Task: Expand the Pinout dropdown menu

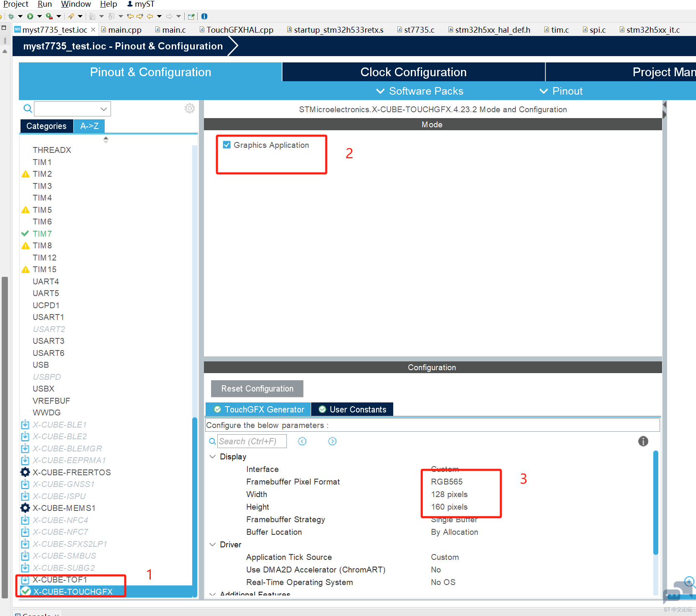Action: coord(561,91)
